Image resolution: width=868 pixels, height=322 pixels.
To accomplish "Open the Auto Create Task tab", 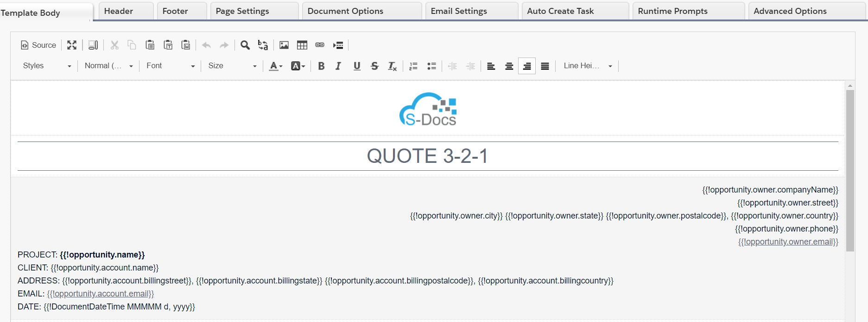I will click(x=575, y=11).
